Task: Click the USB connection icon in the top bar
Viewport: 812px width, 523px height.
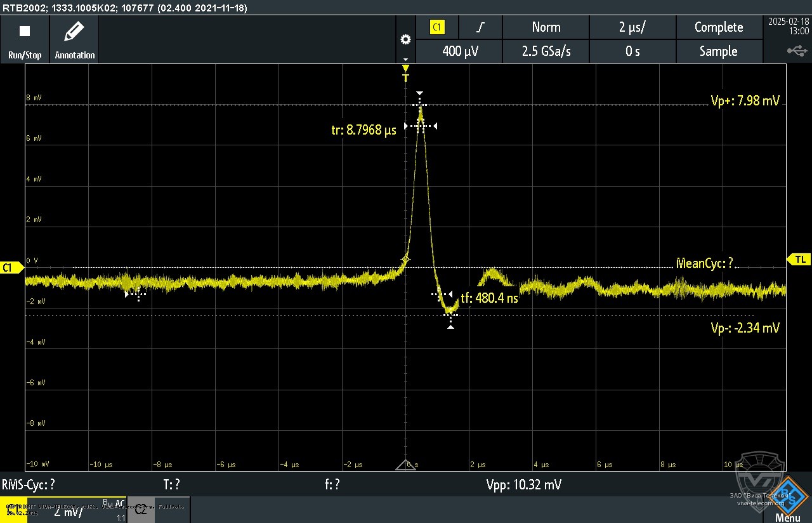Action: [x=797, y=50]
